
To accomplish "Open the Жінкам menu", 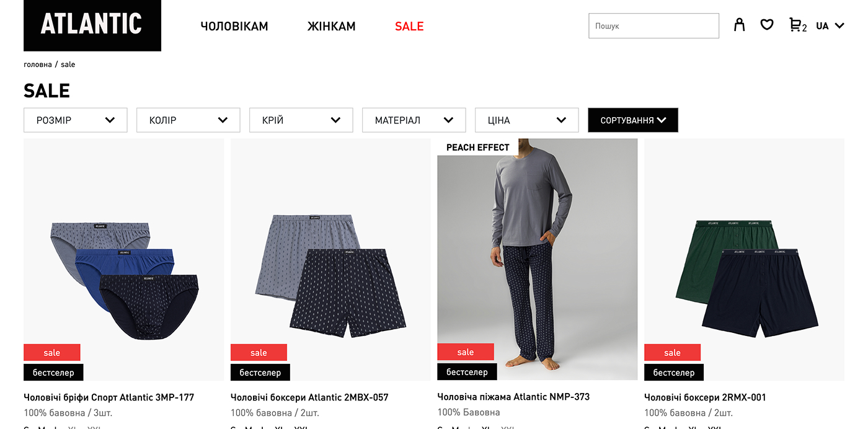I will pyautogui.click(x=332, y=26).
